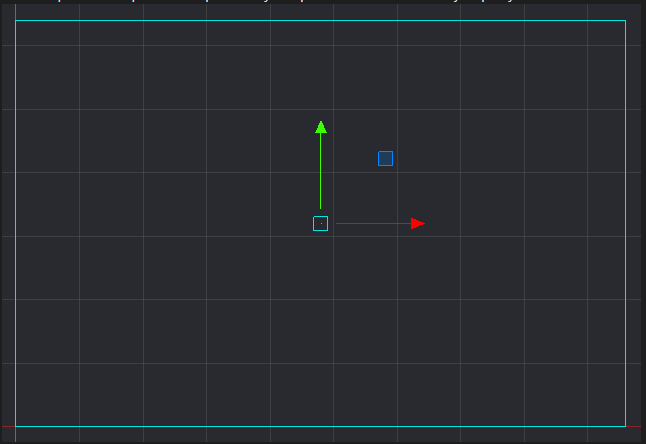The width and height of the screenshot is (646, 444).
Task: Click the green Y-axis arrowhead
Action: tap(321, 127)
